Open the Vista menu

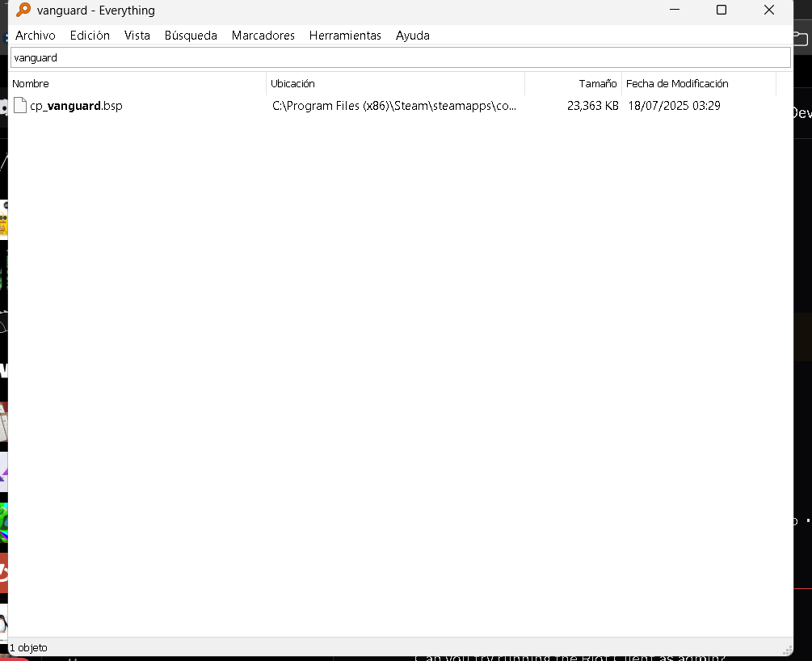coord(137,36)
